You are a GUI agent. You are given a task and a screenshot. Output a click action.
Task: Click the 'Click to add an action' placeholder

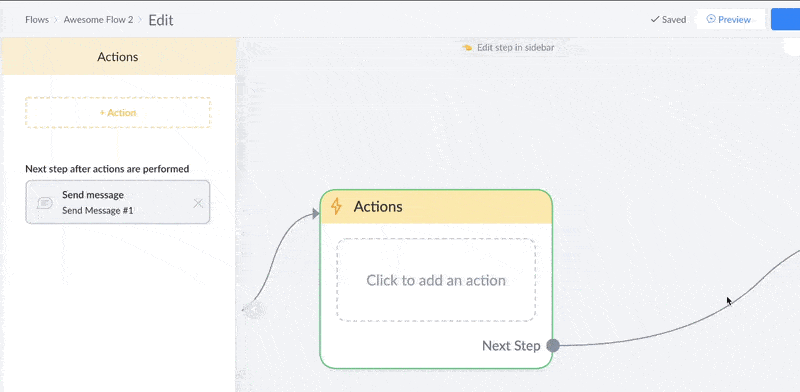(x=436, y=280)
